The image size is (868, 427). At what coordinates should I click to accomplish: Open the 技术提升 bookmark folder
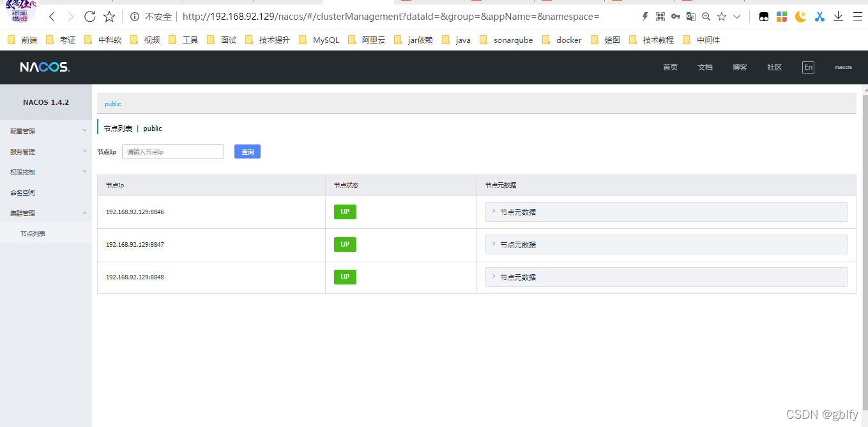(268, 40)
